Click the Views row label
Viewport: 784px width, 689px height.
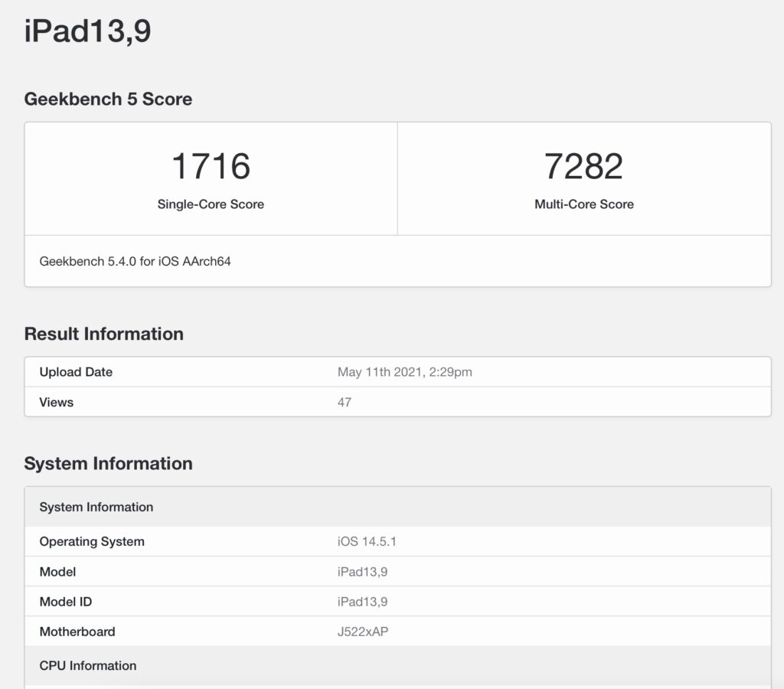coord(57,402)
